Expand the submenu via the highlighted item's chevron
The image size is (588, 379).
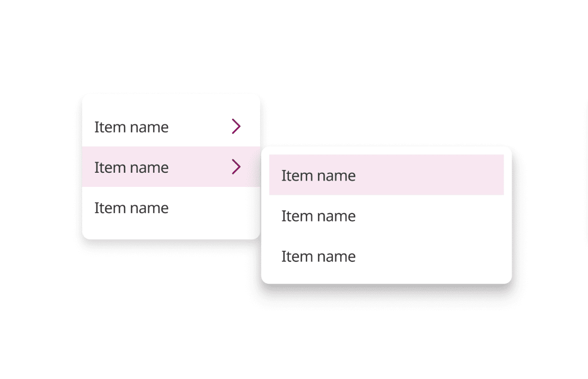click(236, 166)
